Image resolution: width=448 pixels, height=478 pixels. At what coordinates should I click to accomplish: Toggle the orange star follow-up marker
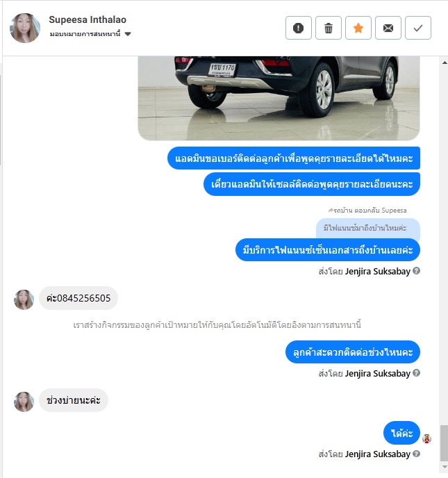tap(358, 28)
